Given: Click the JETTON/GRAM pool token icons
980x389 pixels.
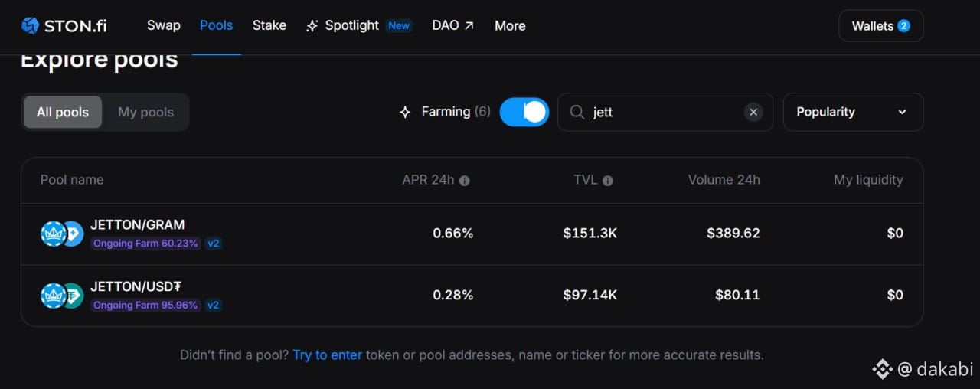Looking at the screenshot, I should pos(62,234).
